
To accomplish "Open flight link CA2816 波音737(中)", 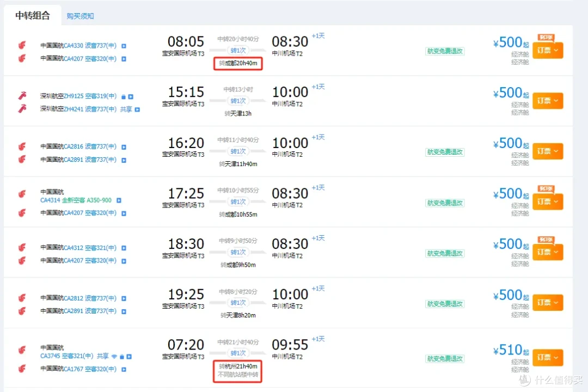I will click(90, 146).
